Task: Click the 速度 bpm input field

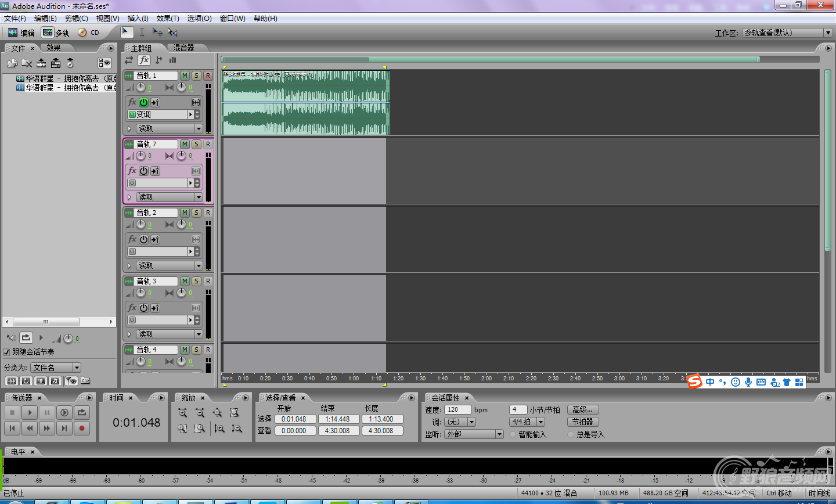Action: 458,409
